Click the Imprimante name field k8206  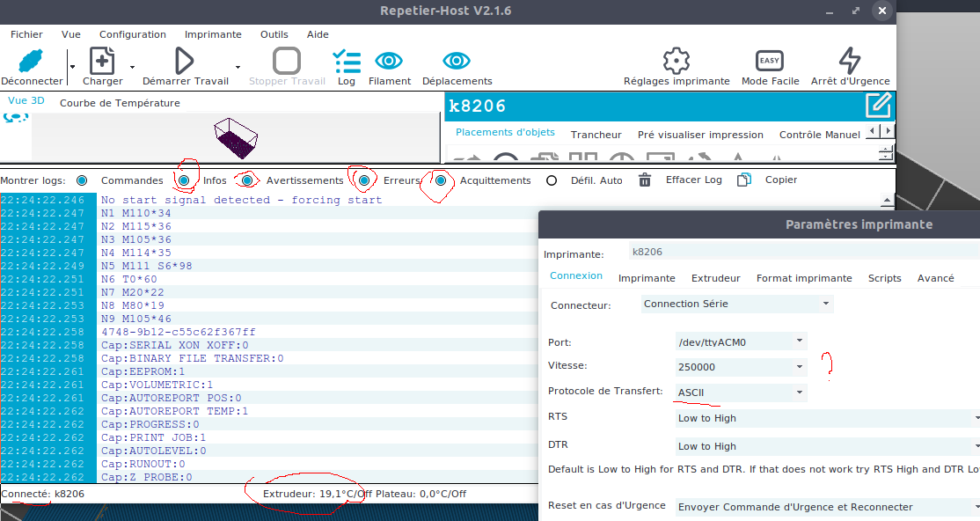(804, 252)
